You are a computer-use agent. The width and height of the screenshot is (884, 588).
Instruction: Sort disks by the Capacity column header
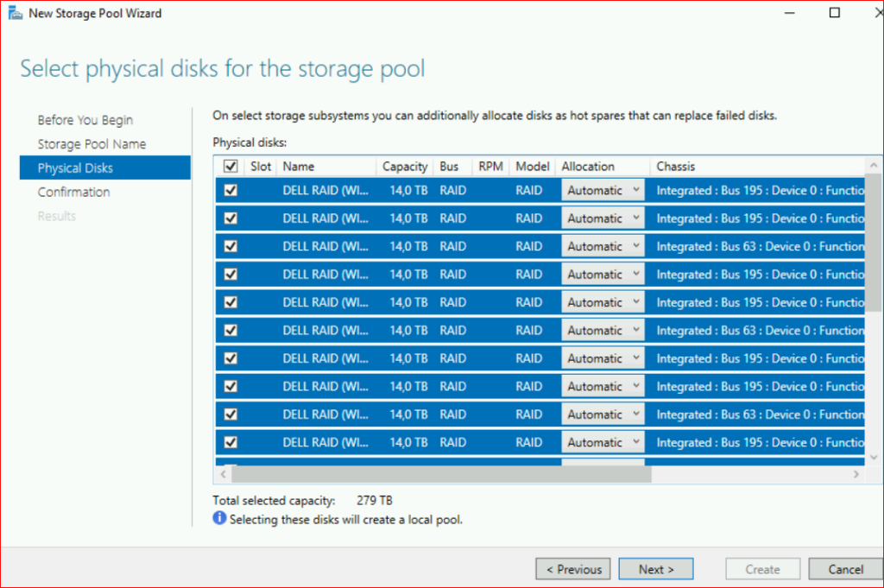(x=405, y=167)
